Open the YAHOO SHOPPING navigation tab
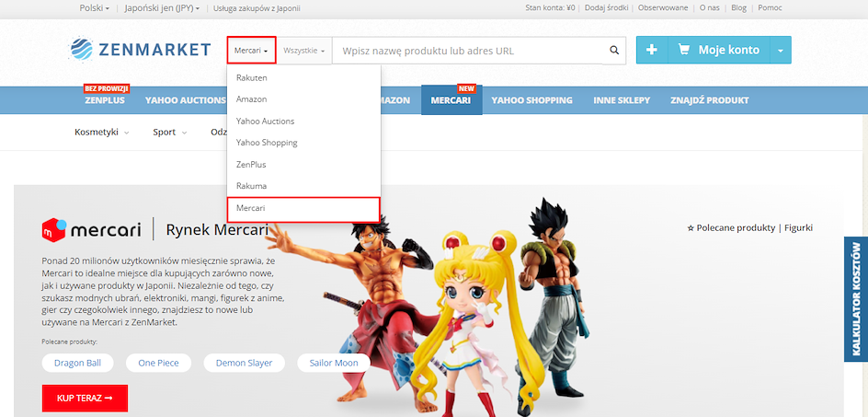The width and height of the screenshot is (868, 417). 532,100
